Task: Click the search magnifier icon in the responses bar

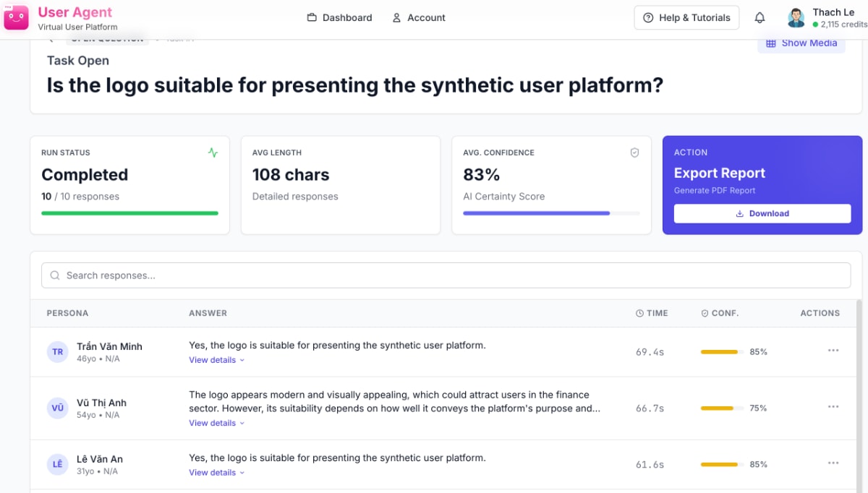Action: click(x=55, y=275)
